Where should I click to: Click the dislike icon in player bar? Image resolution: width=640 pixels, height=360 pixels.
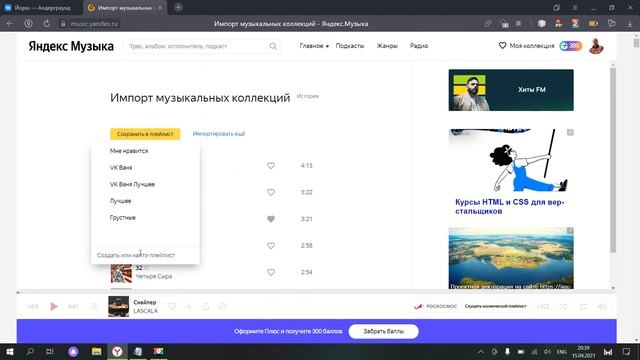(222, 306)
